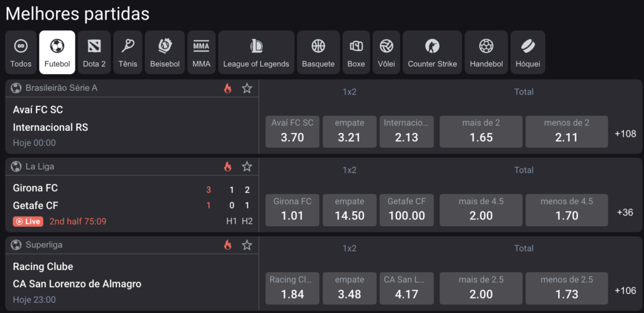Select menos de 2 odds 2.11
Viewport: 644px width, 313px height.
(x=567, y=132)
